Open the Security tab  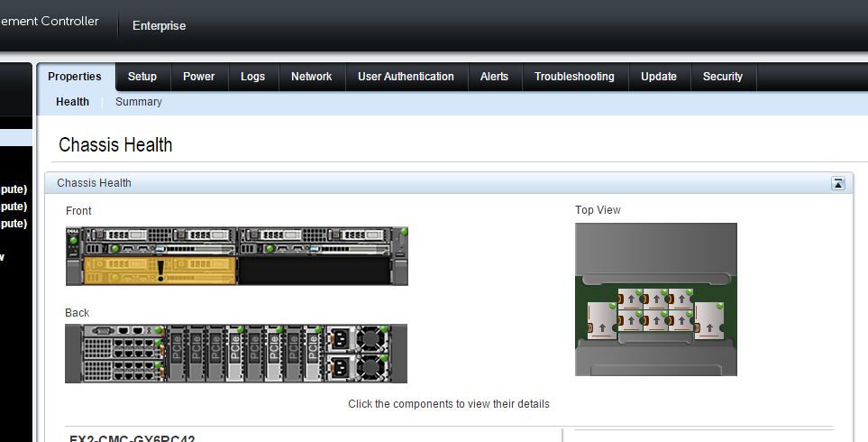(x=723, y=77)
